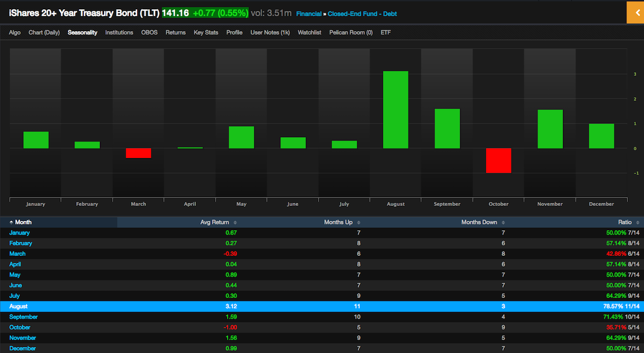The width and height of the screenshot is (644, 353).
Task: Switch to the ETF tab
Action: coord(385,32)
